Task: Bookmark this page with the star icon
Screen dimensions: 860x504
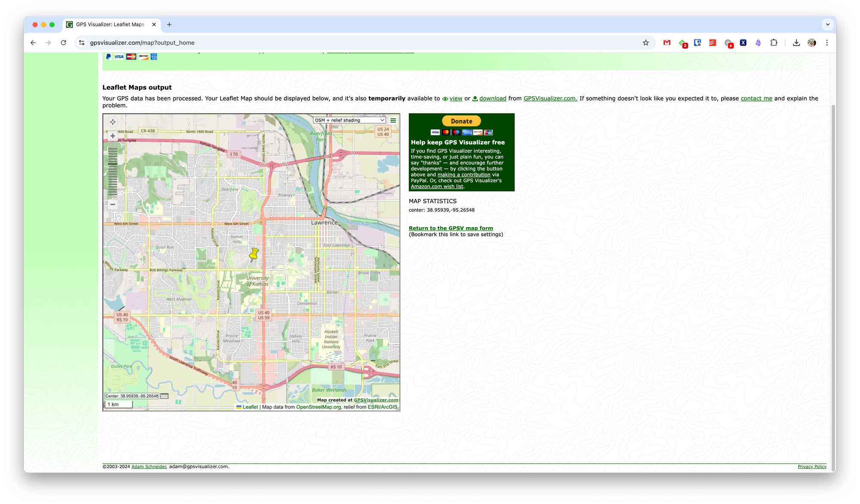Action: (645, 43)
